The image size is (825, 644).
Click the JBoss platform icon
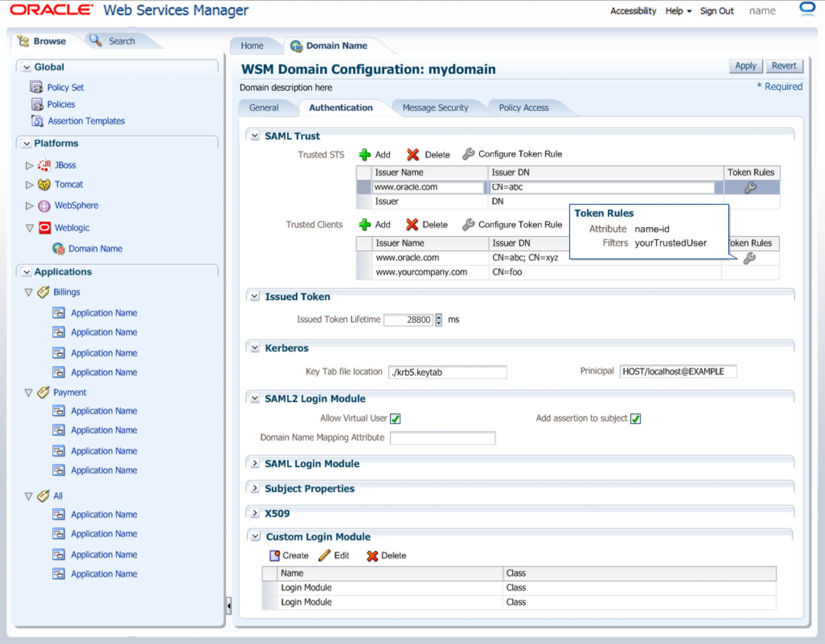[44, 165]
